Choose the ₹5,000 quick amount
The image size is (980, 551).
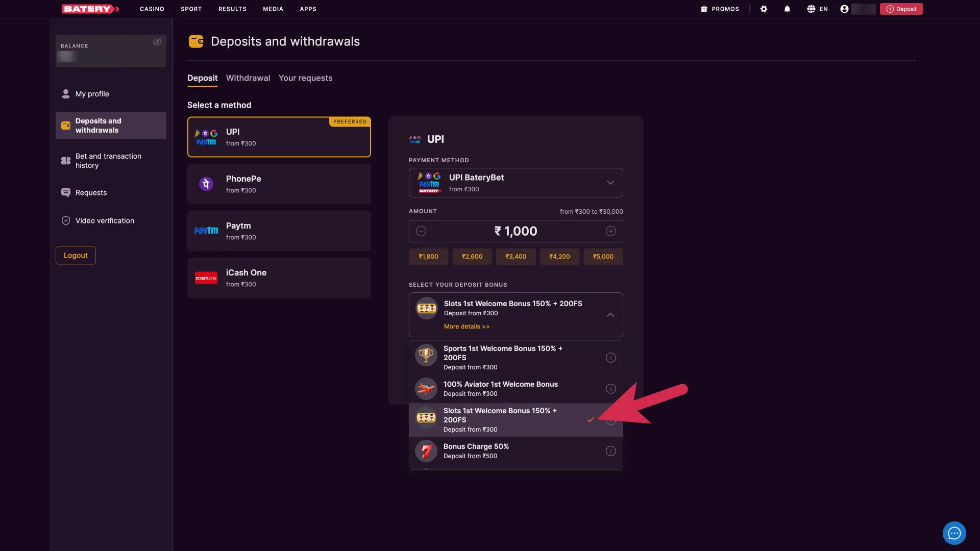(x=603, y=257)
